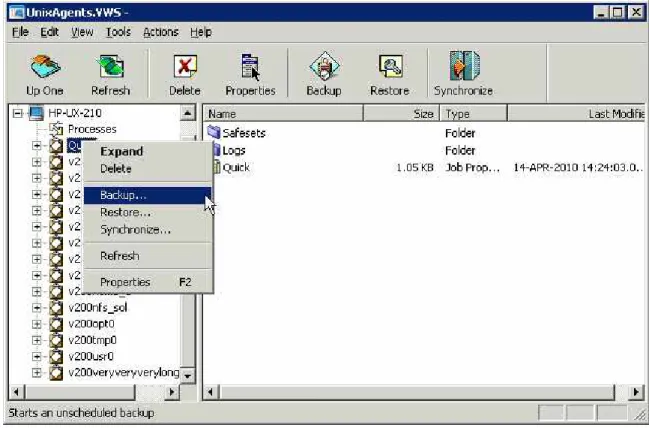
Task: Select the Safesets row name
Action: tap(244, 133)
